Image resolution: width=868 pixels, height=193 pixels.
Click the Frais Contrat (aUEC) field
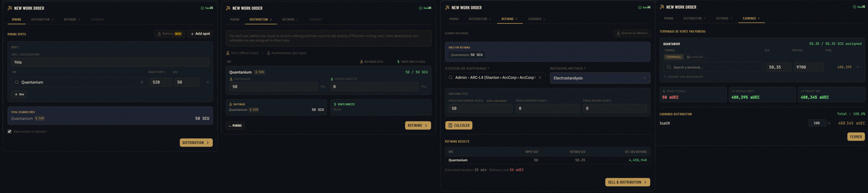pyautogui.click(x=547, y=108)
